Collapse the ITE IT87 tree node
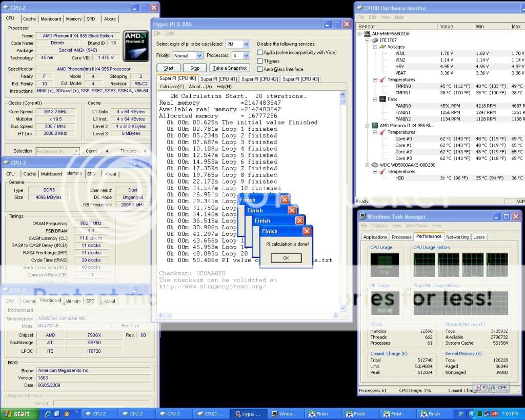 coord(367,40)
